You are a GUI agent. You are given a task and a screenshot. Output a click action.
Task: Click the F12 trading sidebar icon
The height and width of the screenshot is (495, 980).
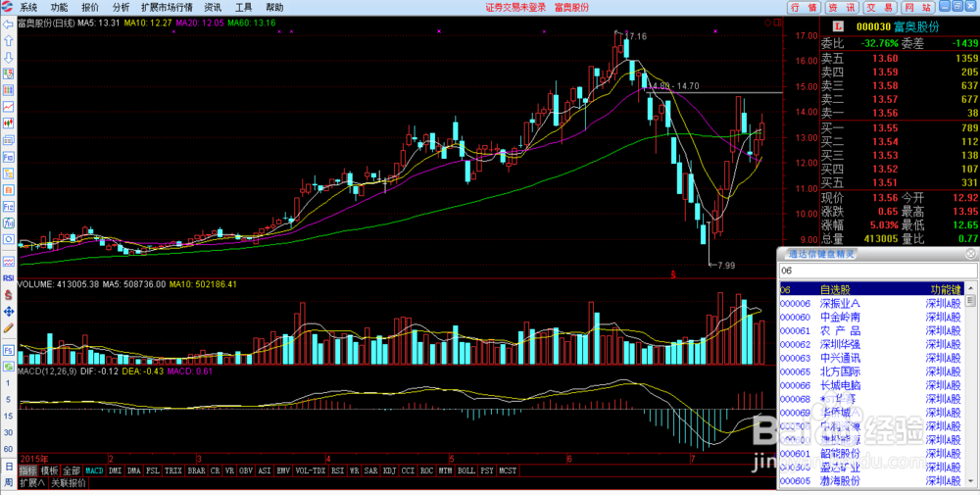9,207
